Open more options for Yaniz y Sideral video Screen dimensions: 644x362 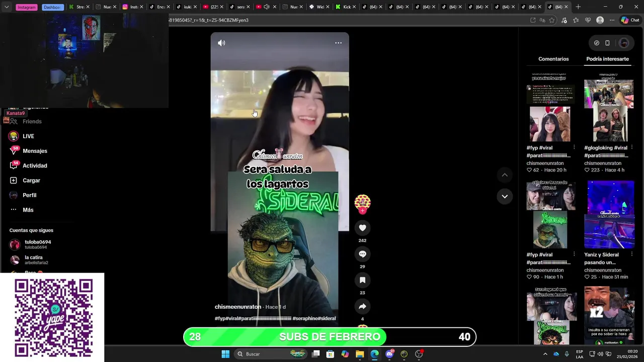(632, 254)
